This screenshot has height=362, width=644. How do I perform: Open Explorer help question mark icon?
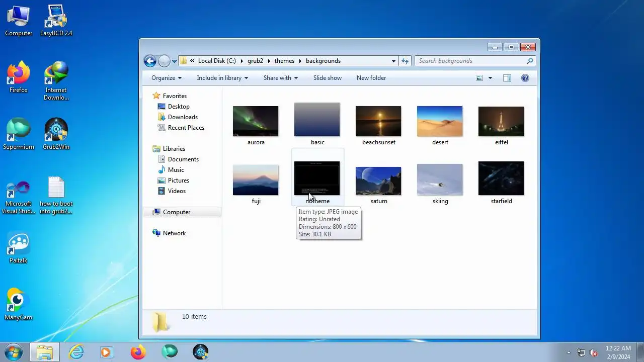[525, 78]
